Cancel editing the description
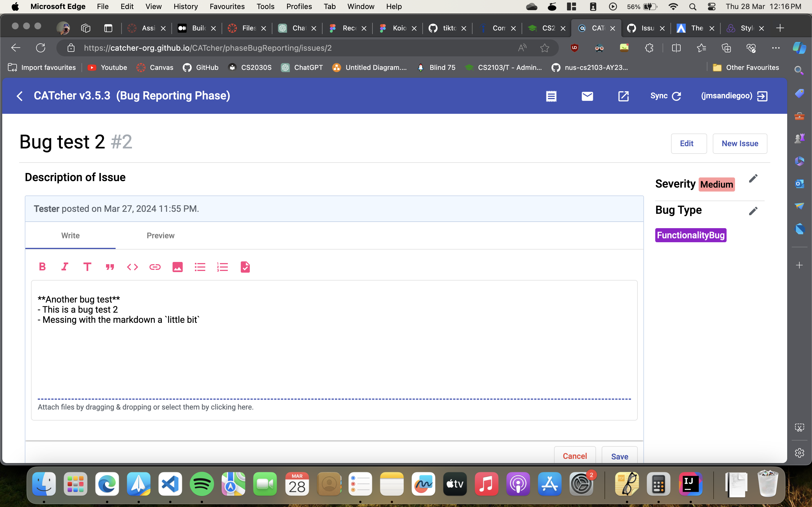The width and height of the screenshot is (812, 507). [575, 456]
